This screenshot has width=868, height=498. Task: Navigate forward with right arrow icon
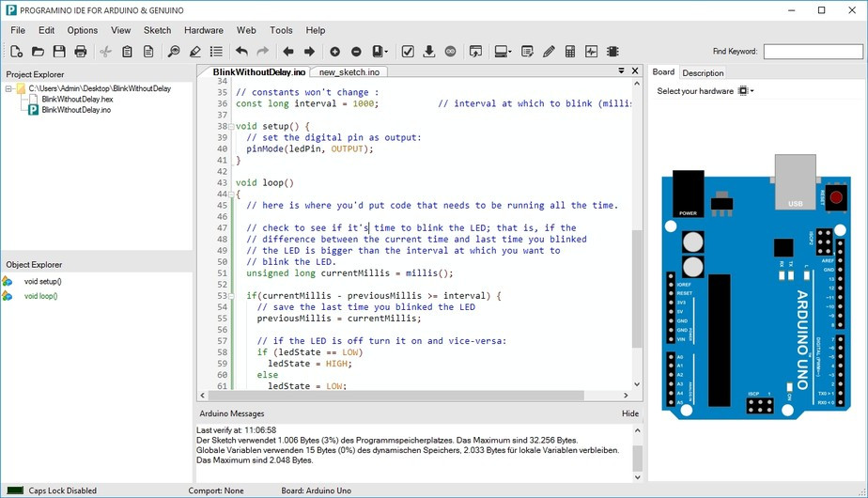coord(309,52)
